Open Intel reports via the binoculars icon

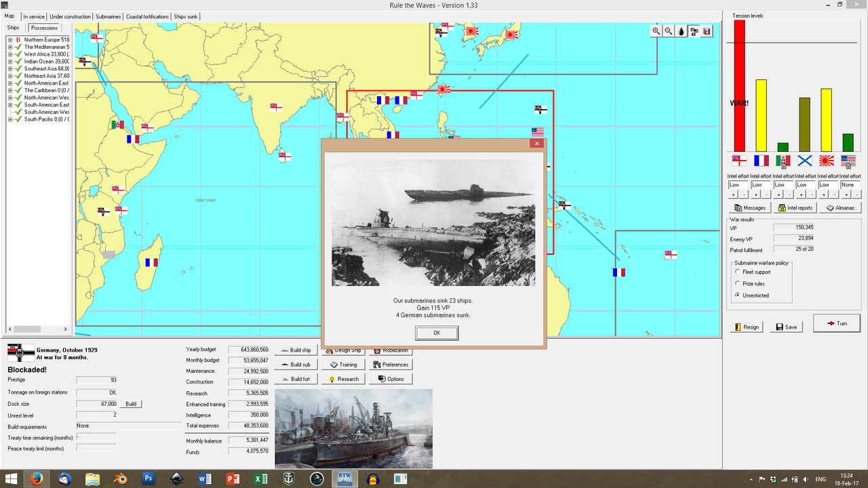[795, 207]
